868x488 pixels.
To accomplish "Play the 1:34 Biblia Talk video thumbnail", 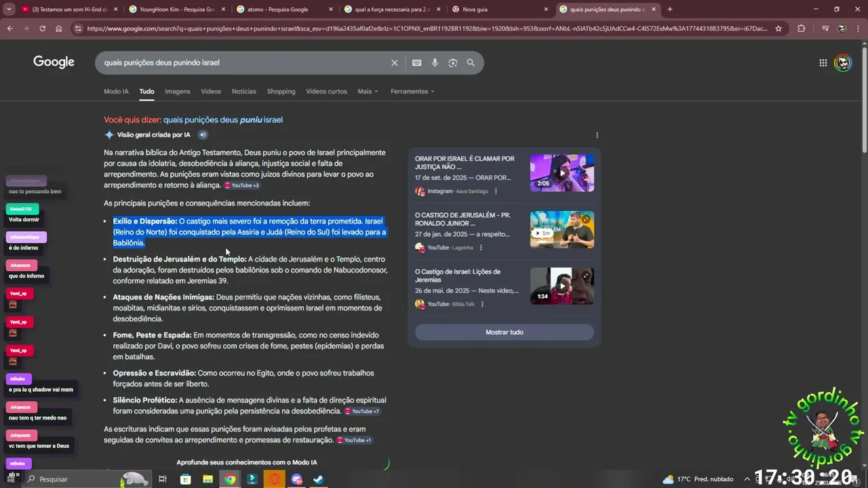I will (x=561, y=286).
